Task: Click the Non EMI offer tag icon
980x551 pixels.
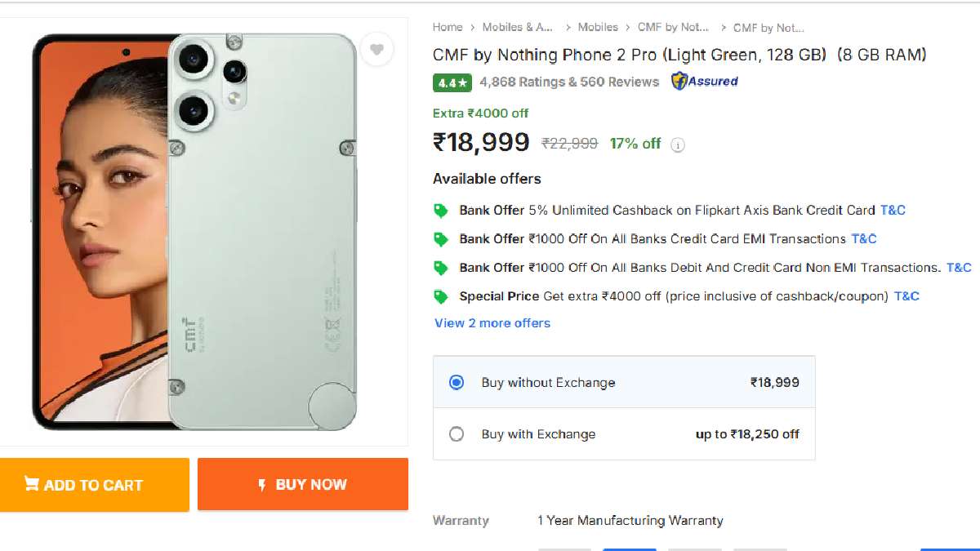Action: coord(441,268)
